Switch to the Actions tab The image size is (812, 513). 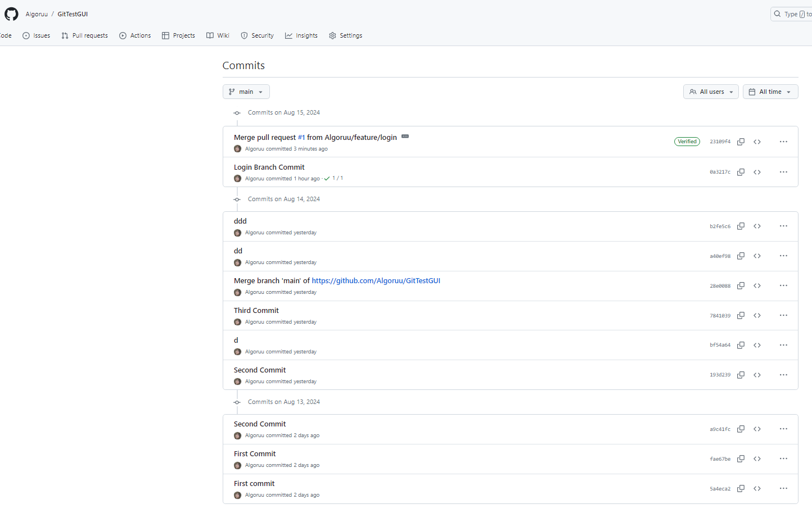click(135, 35)
